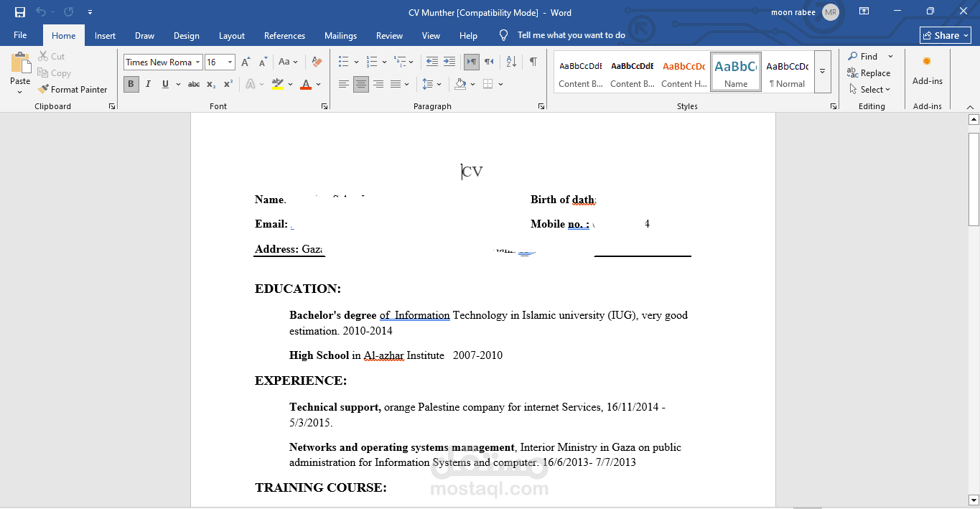Open the View tab
The image size is (980, 509).
431,35
